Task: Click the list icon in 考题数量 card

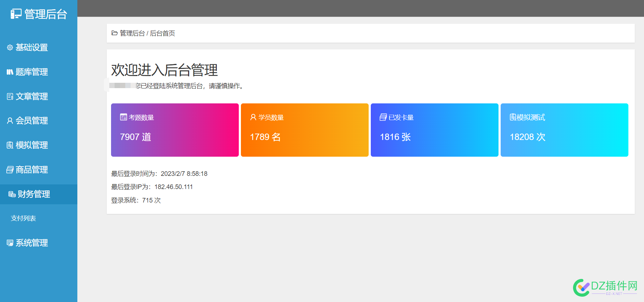Action: click(123, 117)
